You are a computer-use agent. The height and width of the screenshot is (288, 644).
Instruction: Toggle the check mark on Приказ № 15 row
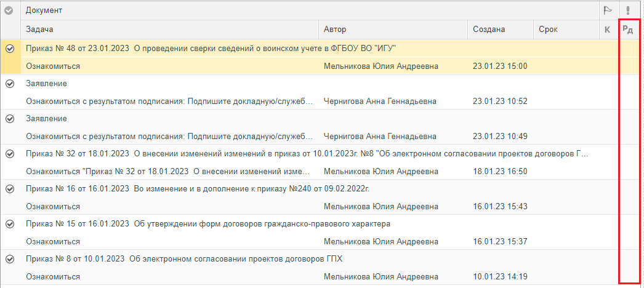click(10, 224)
